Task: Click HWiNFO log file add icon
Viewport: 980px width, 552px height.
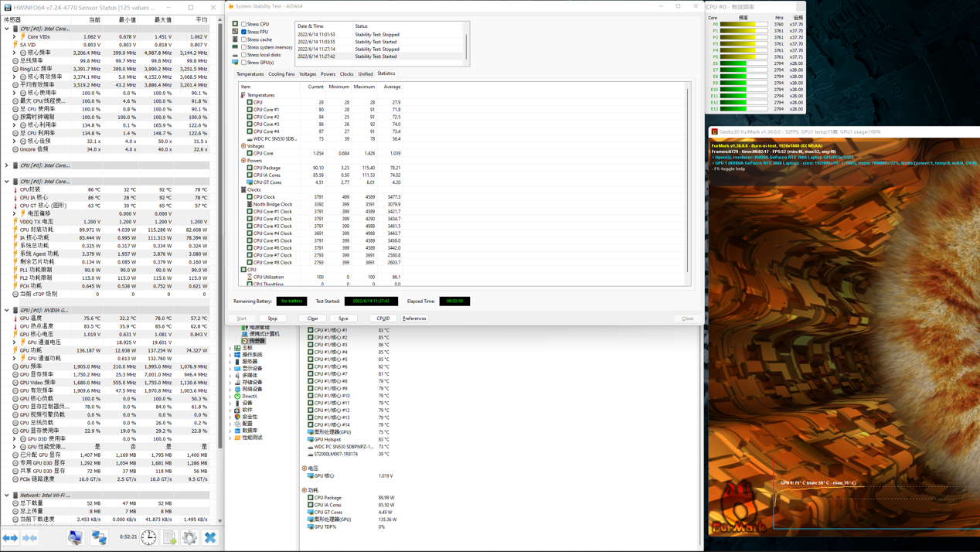Action: coord(170,537)
